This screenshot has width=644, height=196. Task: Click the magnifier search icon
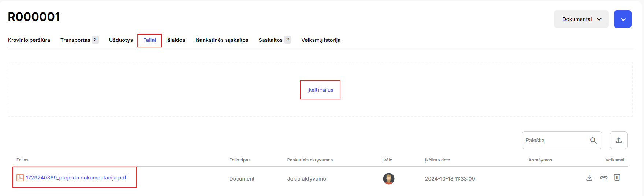tap(593, 140)
